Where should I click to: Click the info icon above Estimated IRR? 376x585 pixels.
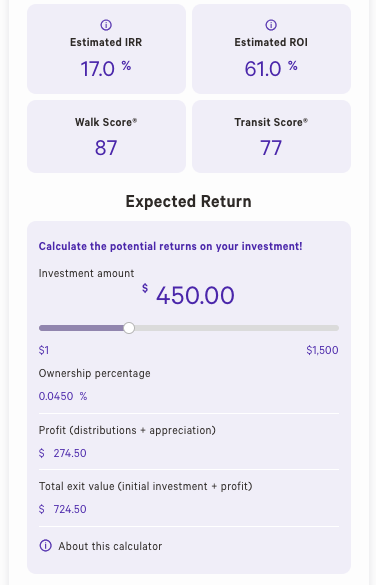tap(106, 25)
